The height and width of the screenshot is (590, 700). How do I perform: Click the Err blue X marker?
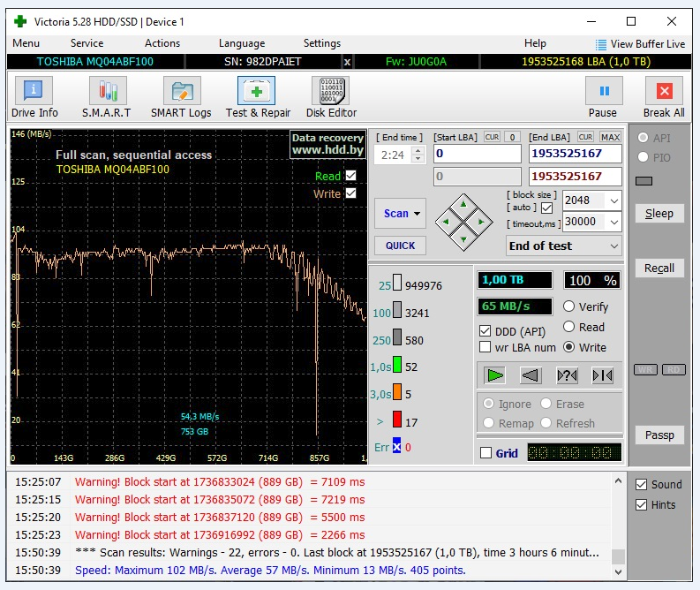(396, 446)
